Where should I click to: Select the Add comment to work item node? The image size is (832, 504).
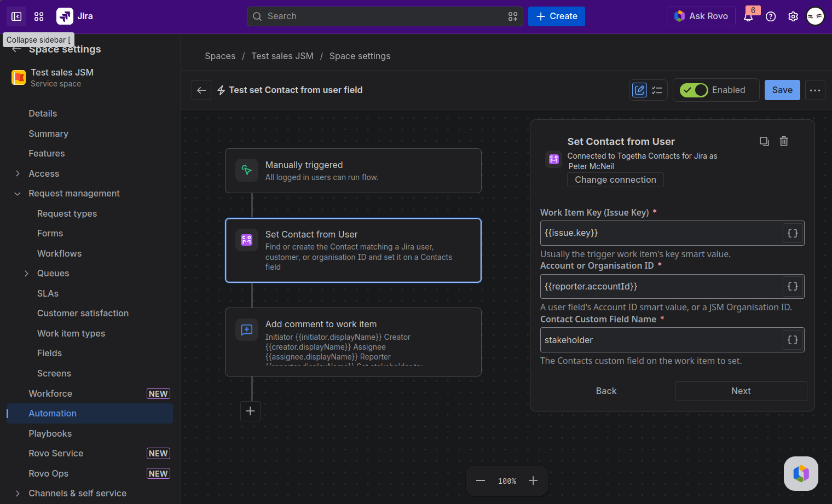click(353, 342)
